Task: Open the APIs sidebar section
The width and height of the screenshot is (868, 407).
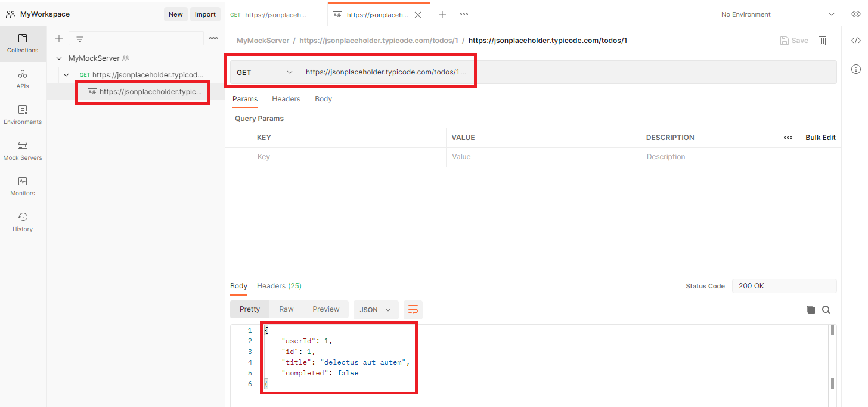Action: [x=23, y=79]
